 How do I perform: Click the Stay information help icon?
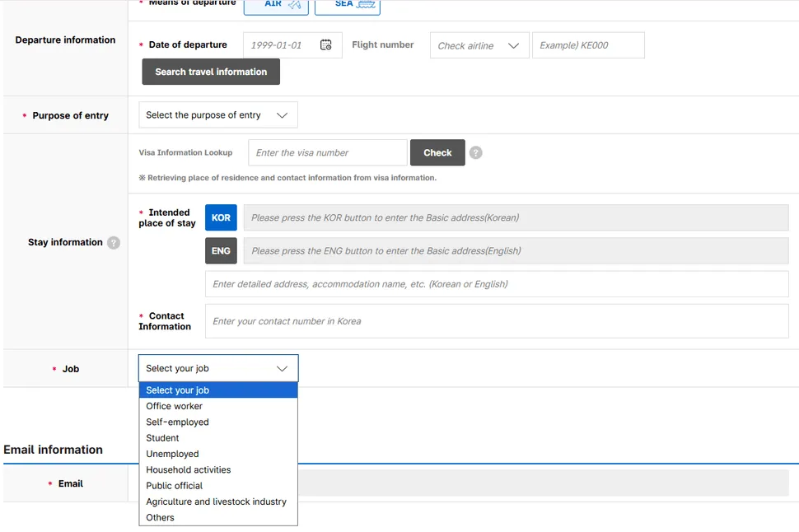pyautogui.click(x=114, y=243)
